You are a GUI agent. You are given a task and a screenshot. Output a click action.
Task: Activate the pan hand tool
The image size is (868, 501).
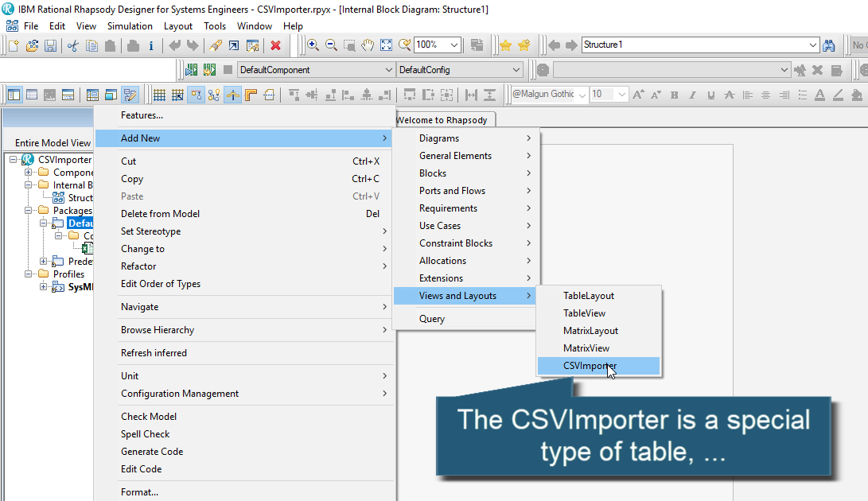point(368,45)
